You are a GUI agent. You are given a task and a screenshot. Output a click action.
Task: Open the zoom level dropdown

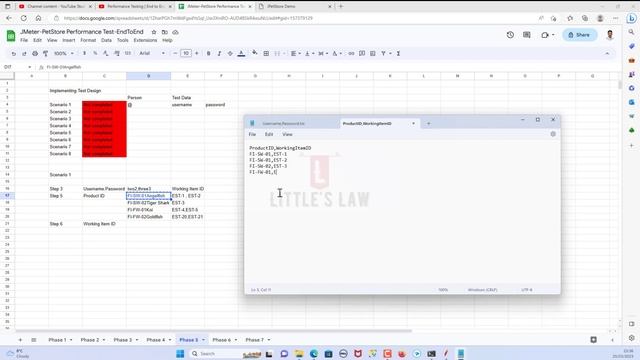point(64,53)
